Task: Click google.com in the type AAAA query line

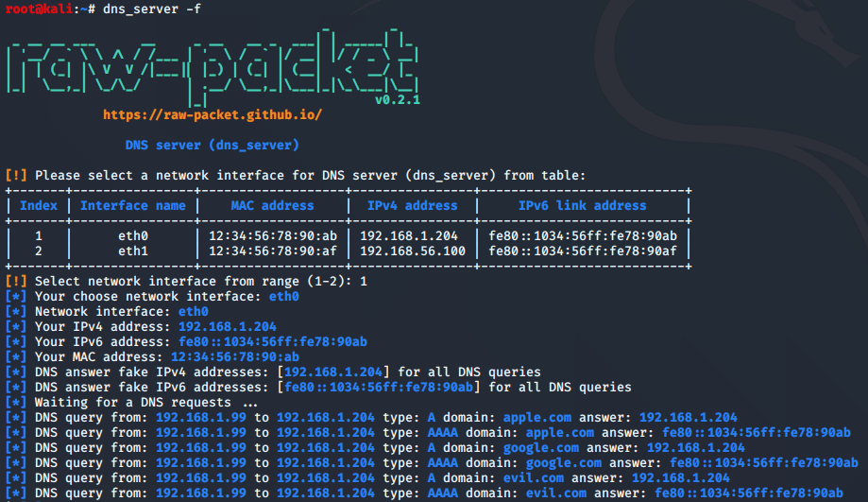Action: pos(564,462)
